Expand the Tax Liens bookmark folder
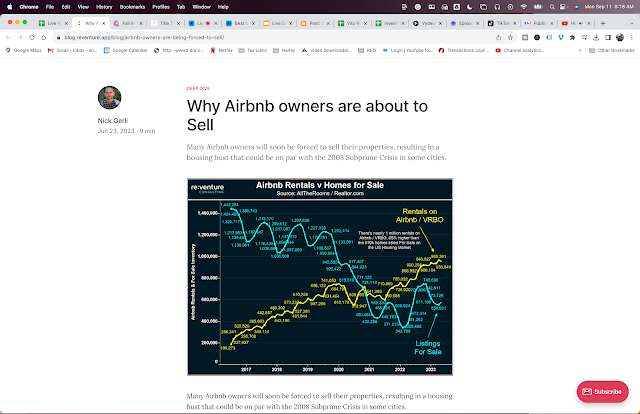Viewport: 640px width, 414px height. [253, 50]
